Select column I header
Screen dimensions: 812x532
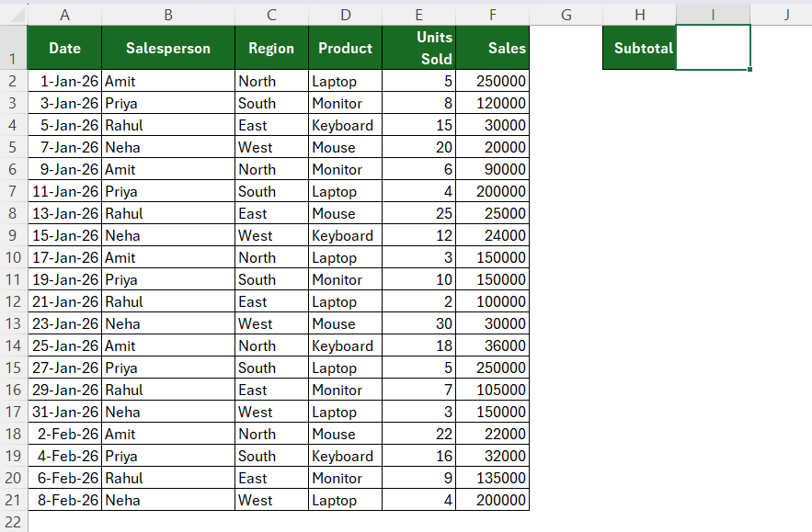coord(713,15)
